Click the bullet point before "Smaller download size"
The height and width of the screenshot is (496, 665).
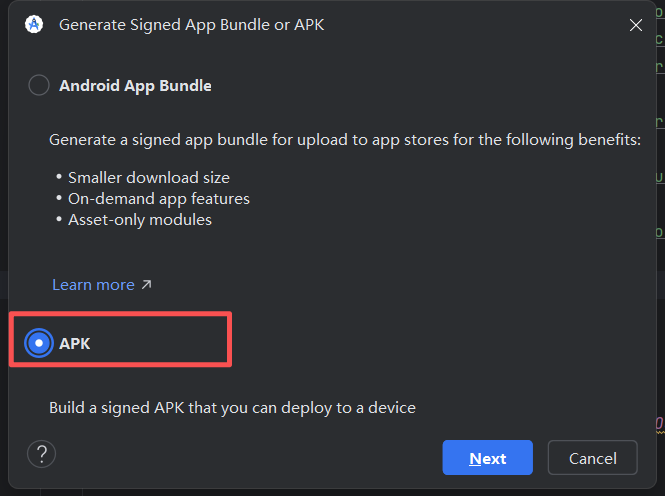pos(59,177)
